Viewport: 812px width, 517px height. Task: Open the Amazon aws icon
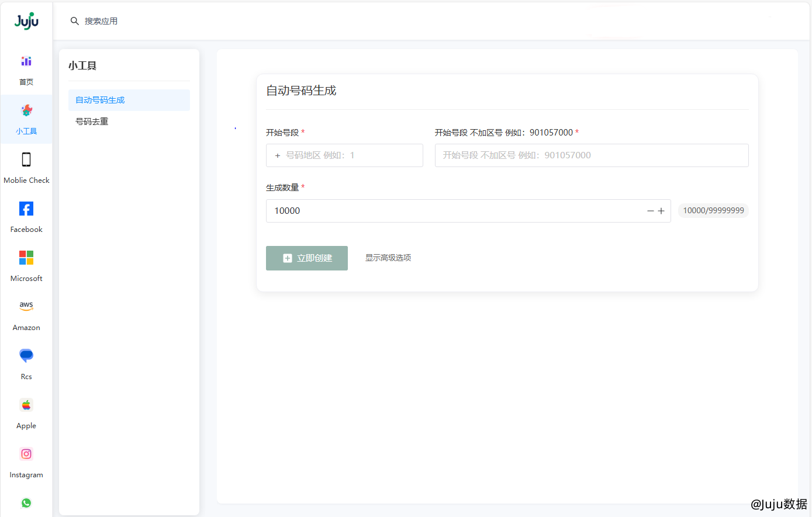click(26, 306)
